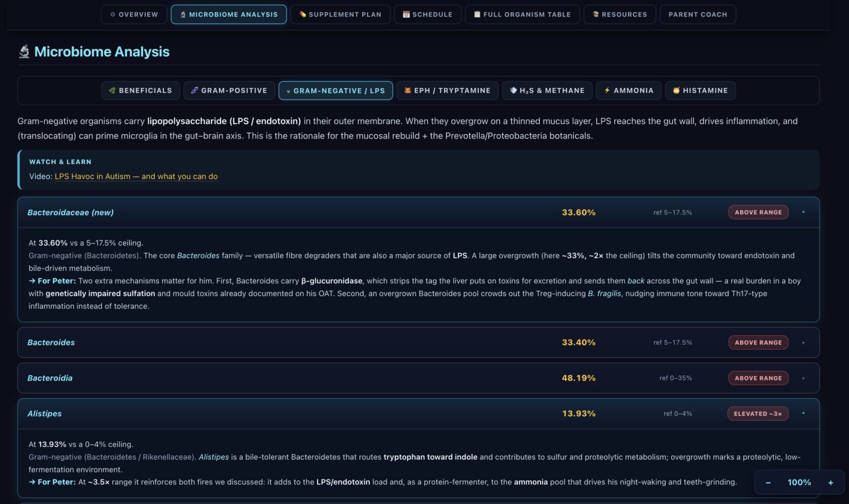Image resolution: width=849 pixels, height=504 pixels.
Task: Click the fox icon on EPH / Tryptamine
Action: 408,90
